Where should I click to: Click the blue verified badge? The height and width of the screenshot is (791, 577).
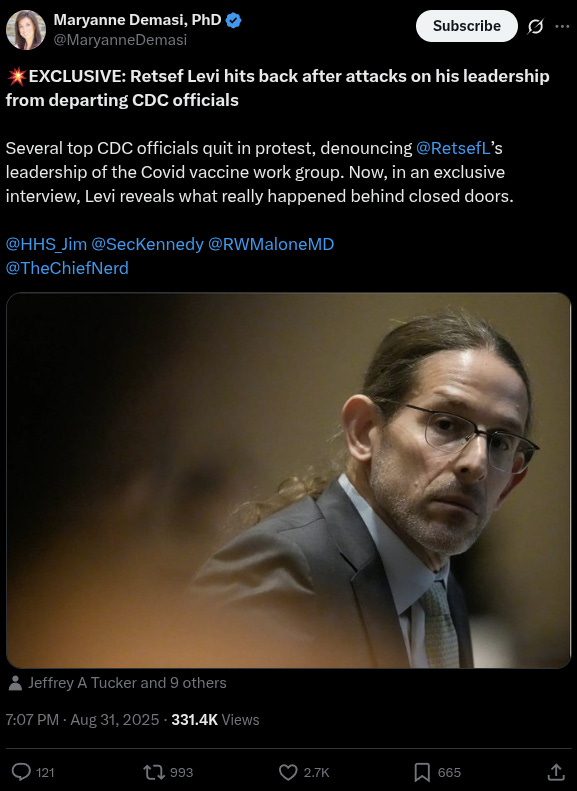click(x=233, y=21)
